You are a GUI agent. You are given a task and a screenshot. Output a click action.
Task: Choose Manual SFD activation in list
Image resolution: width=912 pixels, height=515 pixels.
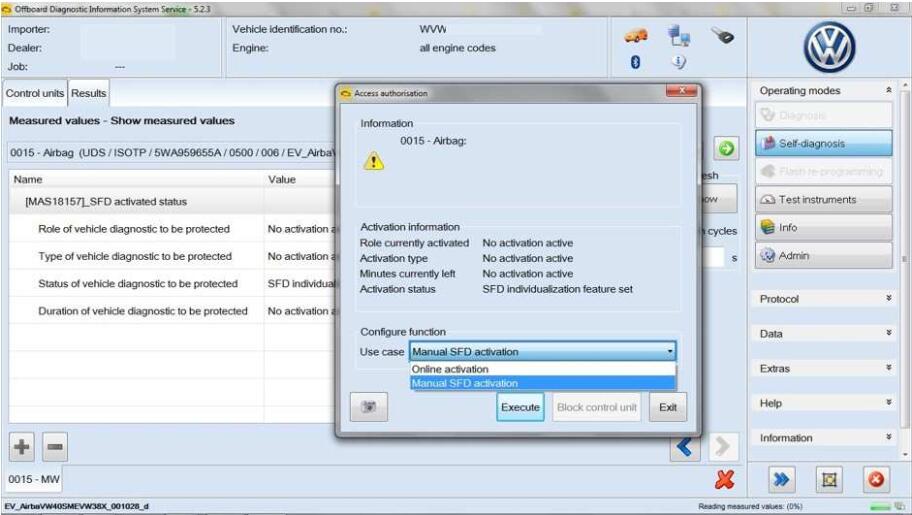543,383
